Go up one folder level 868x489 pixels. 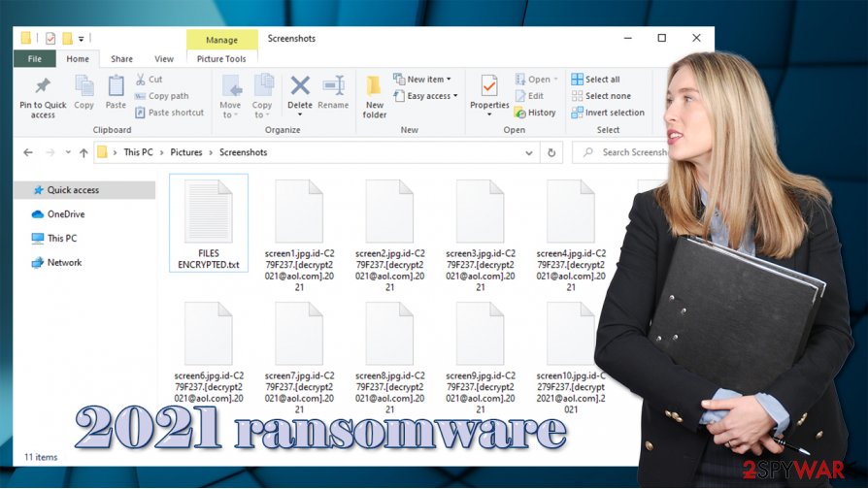click(83, 152)
